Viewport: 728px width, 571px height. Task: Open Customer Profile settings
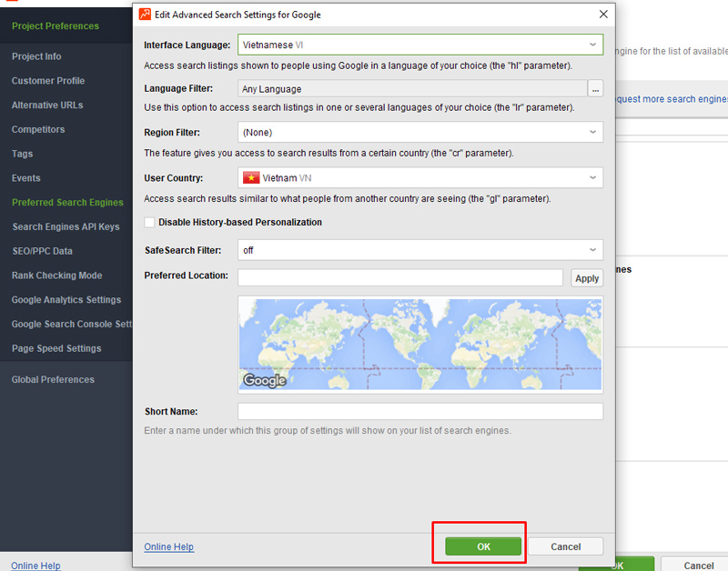[48, 81]
